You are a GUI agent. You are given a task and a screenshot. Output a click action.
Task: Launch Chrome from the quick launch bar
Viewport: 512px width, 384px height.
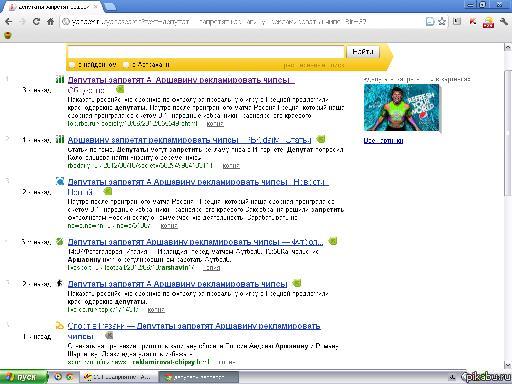[70, 377]
